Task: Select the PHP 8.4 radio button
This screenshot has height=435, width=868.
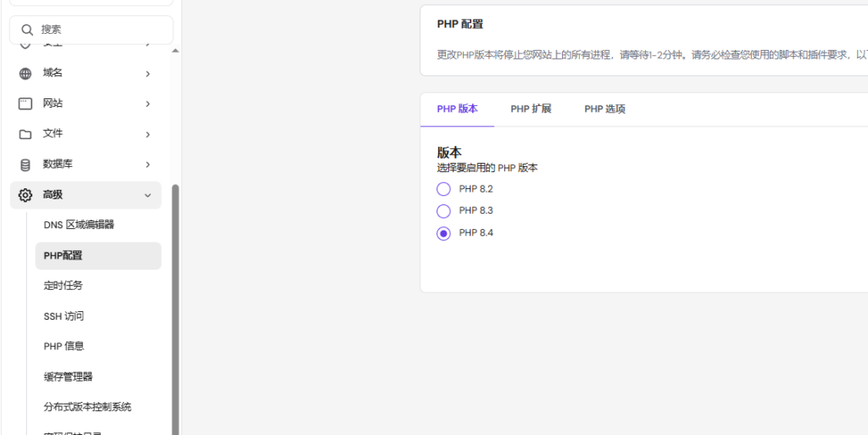Action: (443, 233)
